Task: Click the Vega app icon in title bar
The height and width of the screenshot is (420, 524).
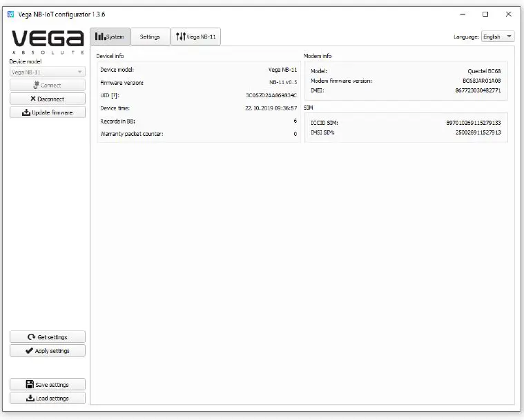Action: click(10, 14)
